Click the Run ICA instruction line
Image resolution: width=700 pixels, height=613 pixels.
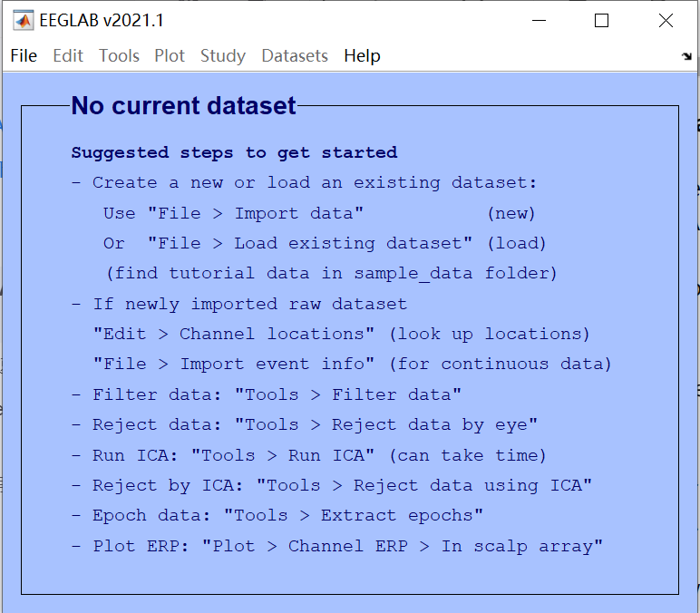pos(309,455)
